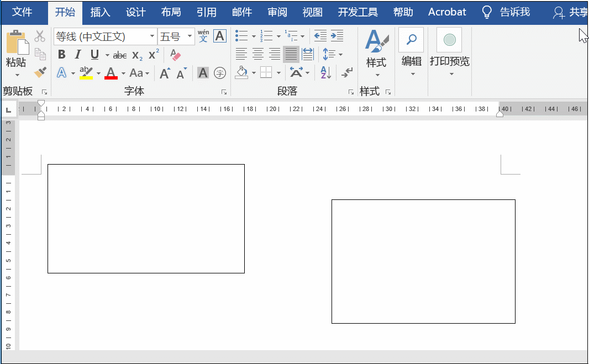Click the Cut scissors icon

pyautogui.click(x=39, y=36)
